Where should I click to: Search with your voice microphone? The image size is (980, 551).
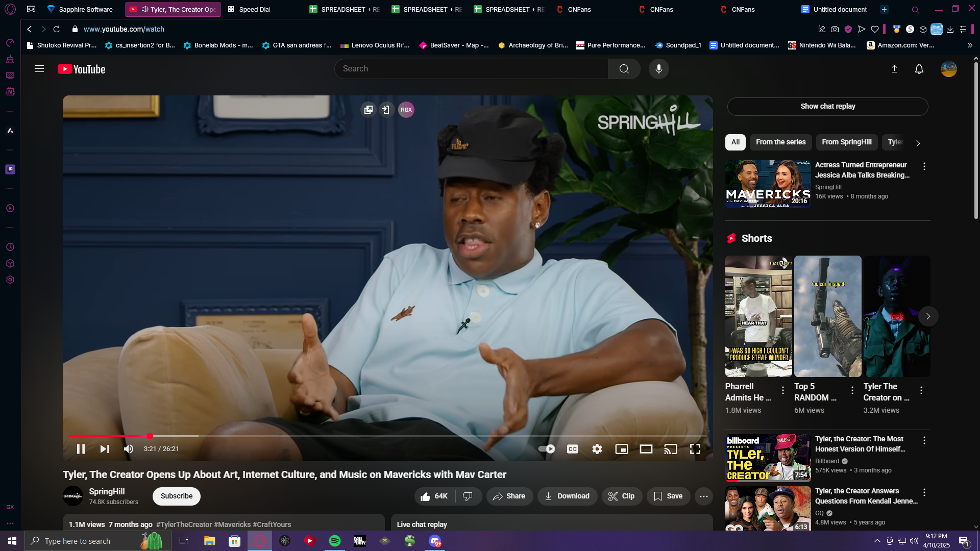tap(658, 69)
